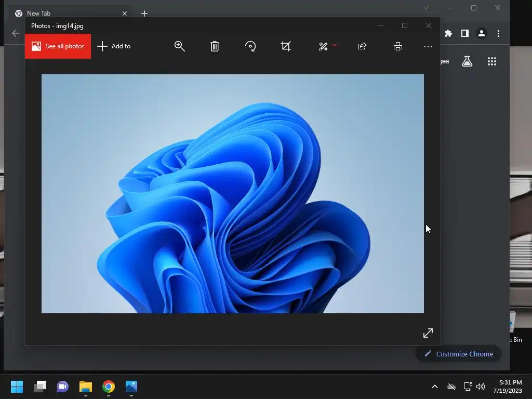Screen dimensions: 532x399
Task: Toggle Chrome side panel
Action: point(465,33)
